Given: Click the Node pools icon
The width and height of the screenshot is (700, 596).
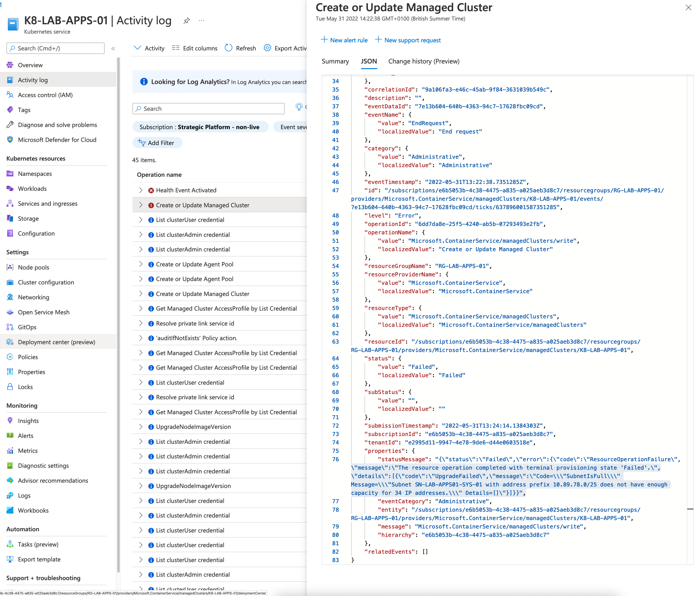Looking at the screenshot, I should pos(10,267).
